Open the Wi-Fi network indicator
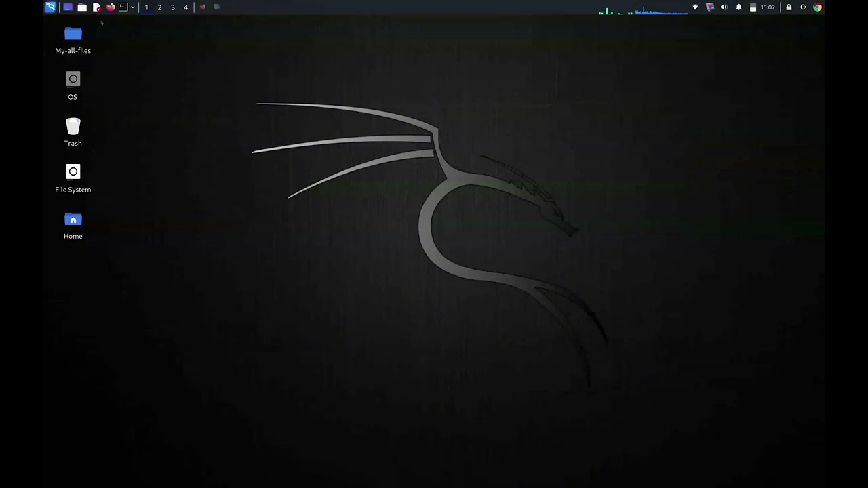The height and width of the screenshot is (488, 868). pyautogui.click(x=695, y=7)
